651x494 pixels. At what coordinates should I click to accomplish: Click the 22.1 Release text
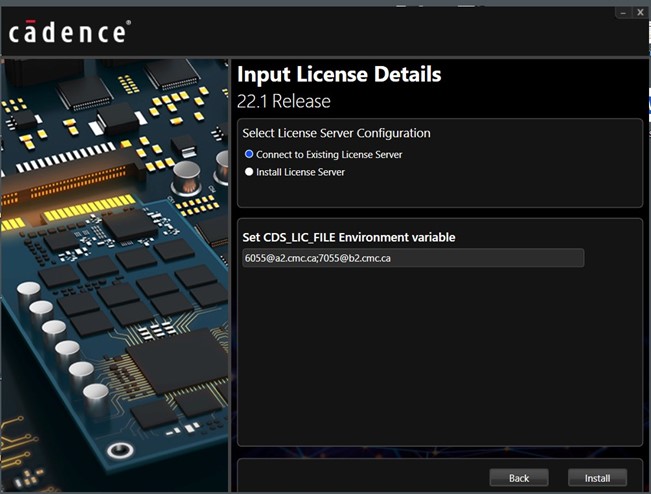(284, 101)
